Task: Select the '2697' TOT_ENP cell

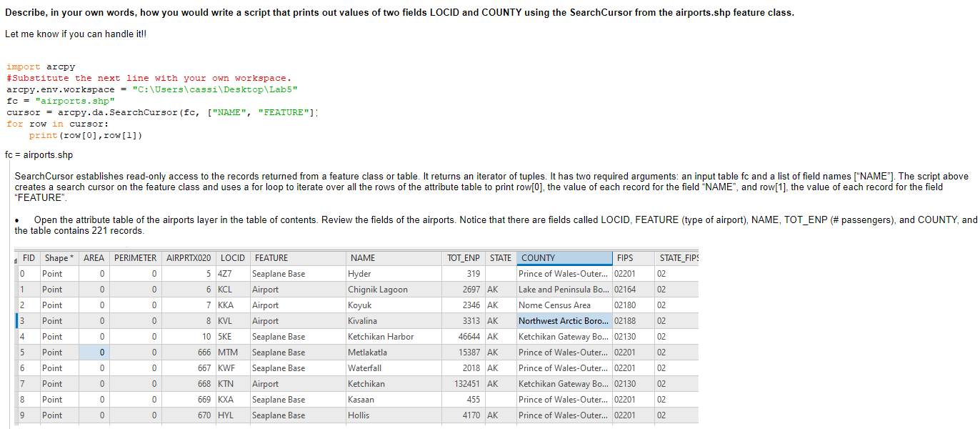Action: click(464, 290)
